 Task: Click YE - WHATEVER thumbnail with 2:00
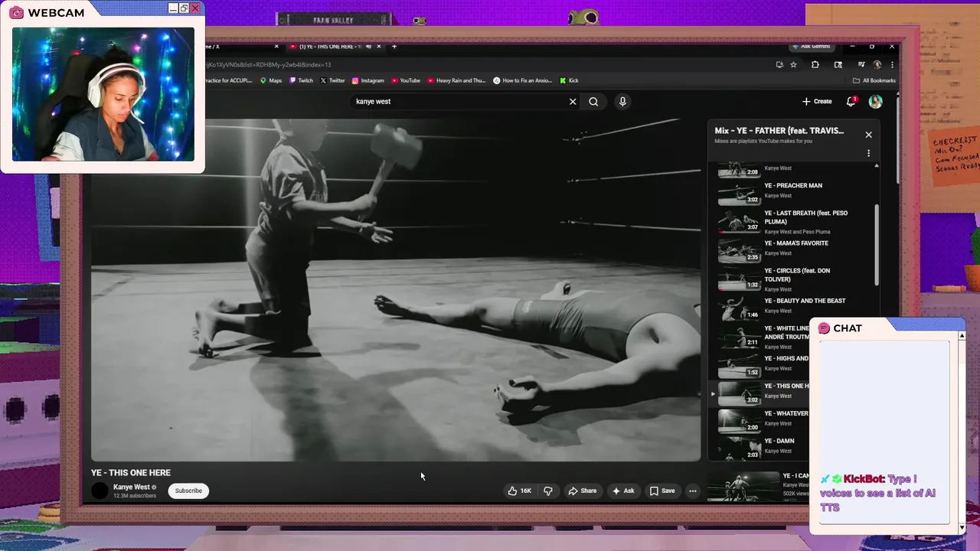pos(739,420)
